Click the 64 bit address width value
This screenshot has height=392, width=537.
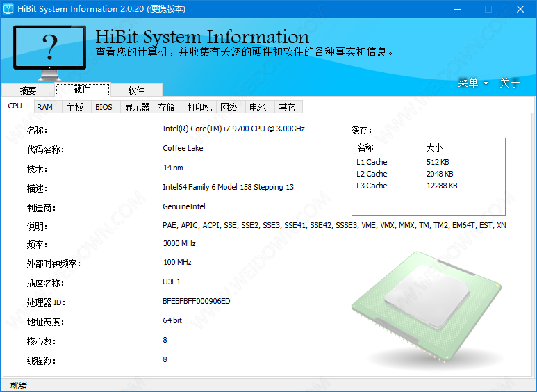click(172, 320)
